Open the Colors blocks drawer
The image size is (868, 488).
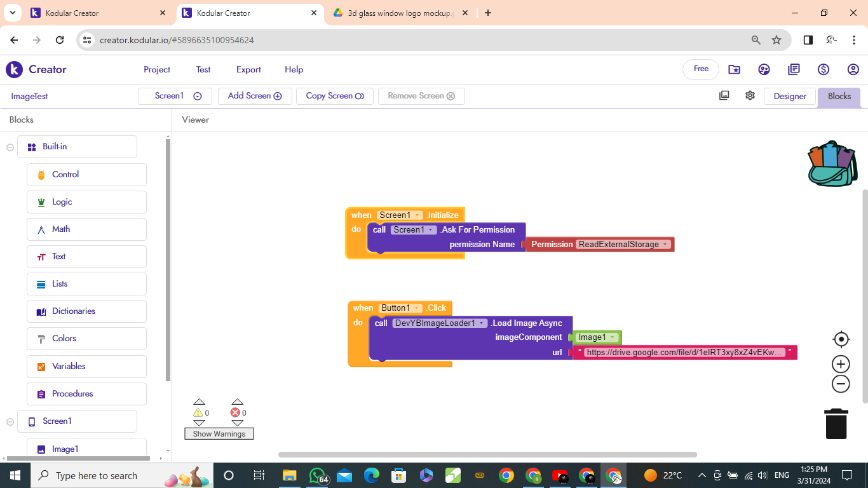(x=86, y=339)
